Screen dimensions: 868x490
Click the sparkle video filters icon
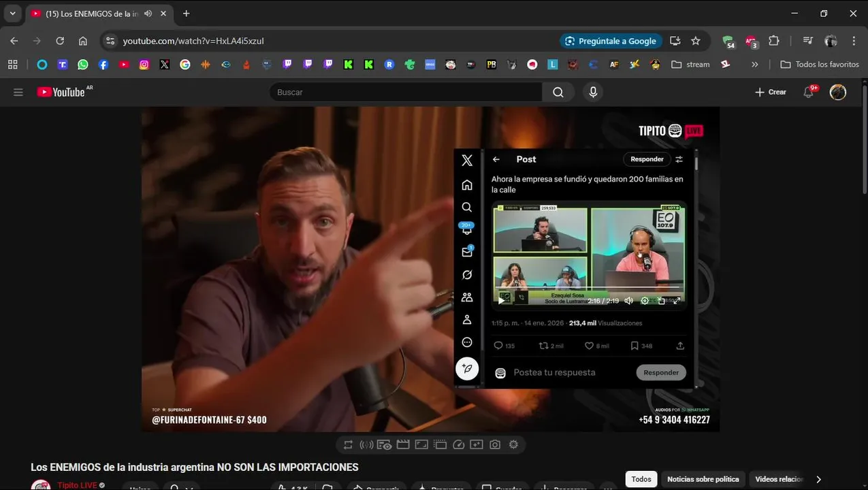click(x=477, y=444)
